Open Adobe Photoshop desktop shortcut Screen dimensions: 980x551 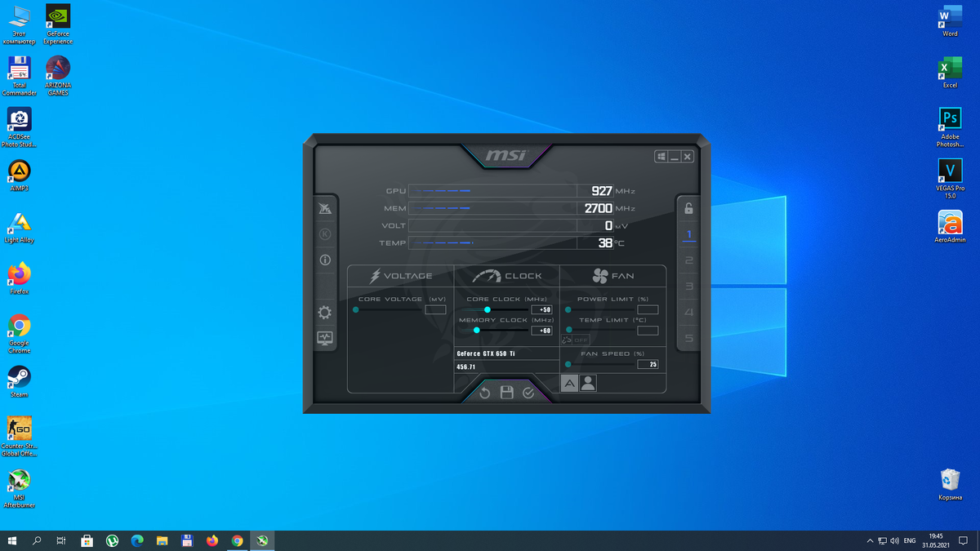950,127
